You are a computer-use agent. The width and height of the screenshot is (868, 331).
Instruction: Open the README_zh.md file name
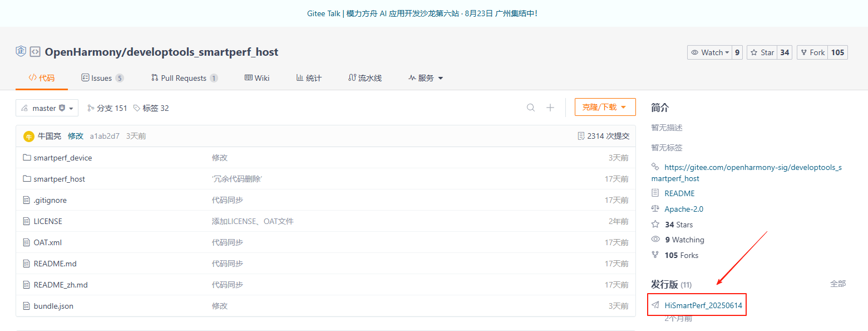61,285
